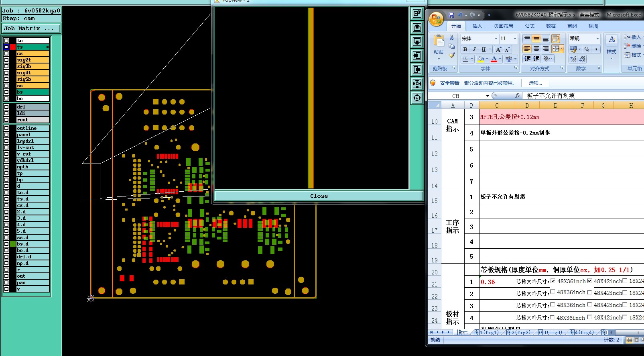Click the insert function fx button
Viewport: 644px width, 356px height.
point(518,96)
